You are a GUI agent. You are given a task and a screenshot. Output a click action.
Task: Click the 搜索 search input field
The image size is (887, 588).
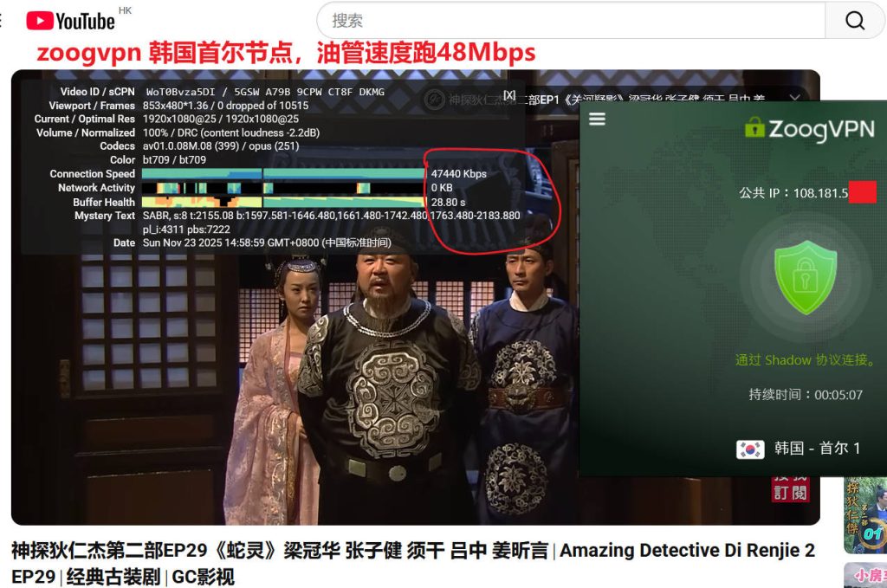coord(572,21)
